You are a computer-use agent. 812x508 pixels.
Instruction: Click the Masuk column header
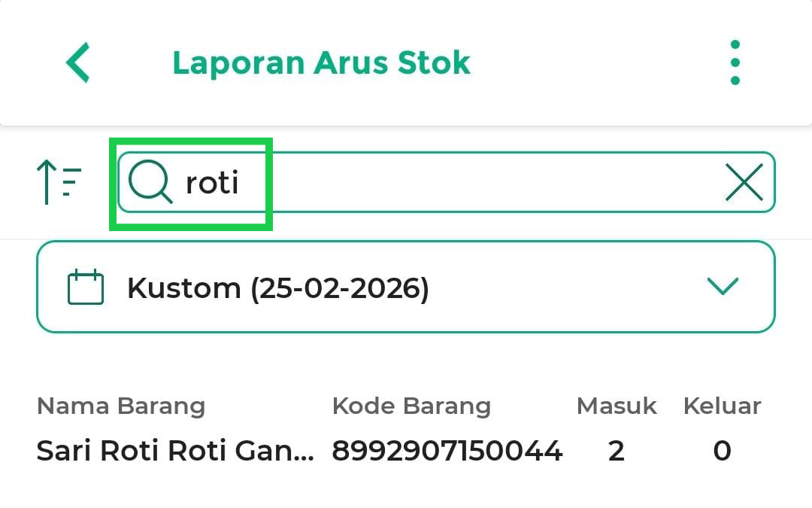click(x=617, y=406)
